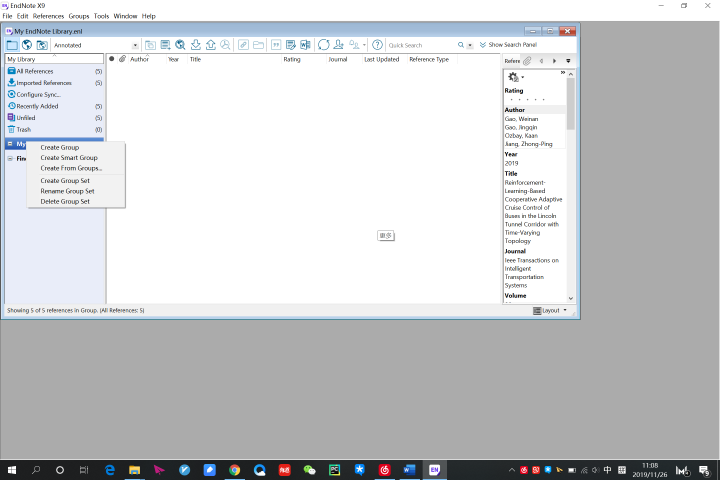Open the References menu

tap(48, 16)
